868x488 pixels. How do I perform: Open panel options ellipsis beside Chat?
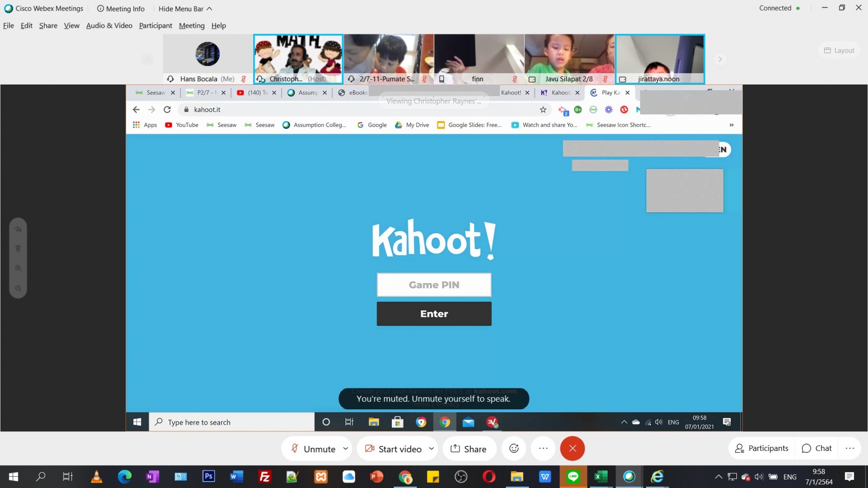(849, 448)
